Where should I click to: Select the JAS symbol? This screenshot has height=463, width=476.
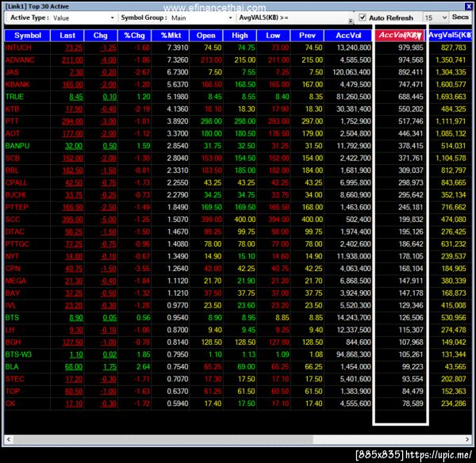click(x=12, y=72)
